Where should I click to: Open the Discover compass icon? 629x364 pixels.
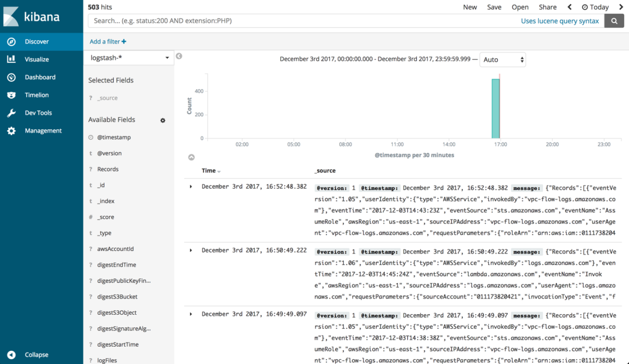click(11, 42)
